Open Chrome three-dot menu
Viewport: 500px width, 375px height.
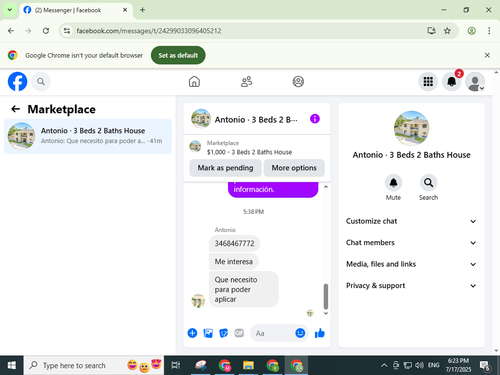(x=489, y=31)
